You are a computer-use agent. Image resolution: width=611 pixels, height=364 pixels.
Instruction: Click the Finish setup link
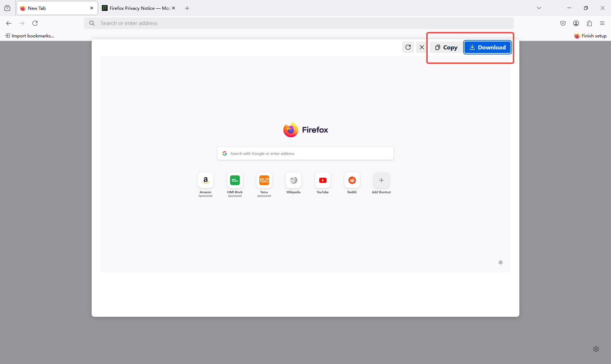click(x=590, y=36)
